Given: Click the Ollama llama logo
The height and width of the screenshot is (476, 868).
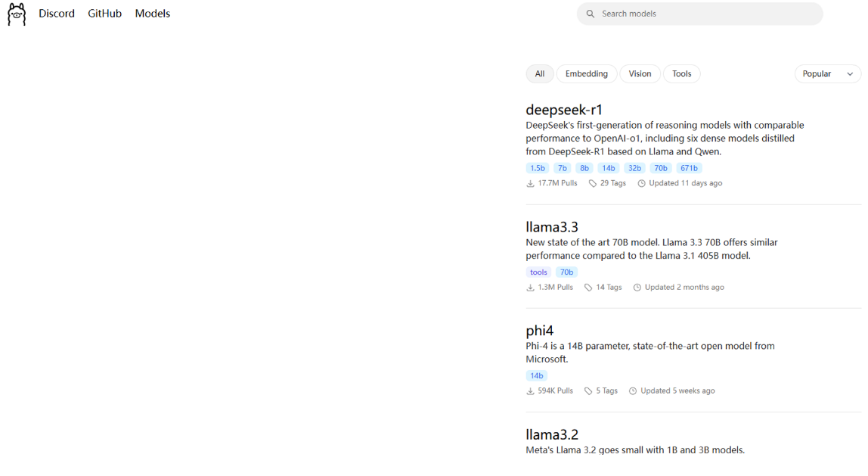Looking at the screenshot, I should click(x=17, y=14).
